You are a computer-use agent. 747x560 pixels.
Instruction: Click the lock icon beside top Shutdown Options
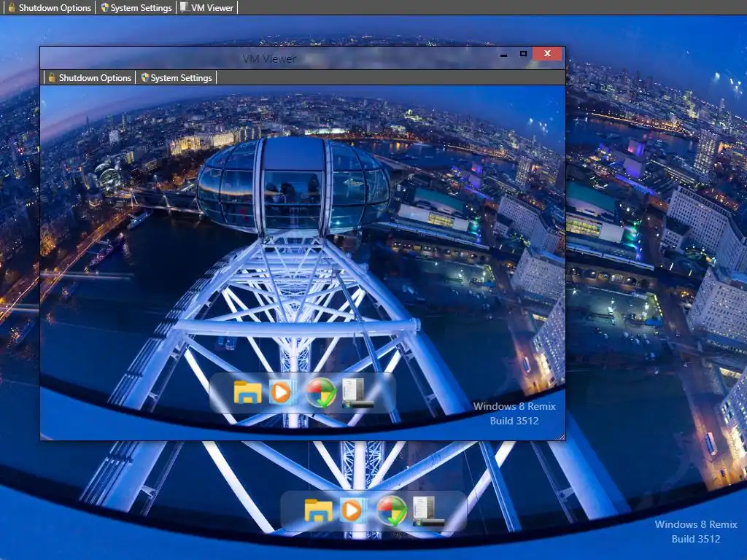(x=12, y=7)
